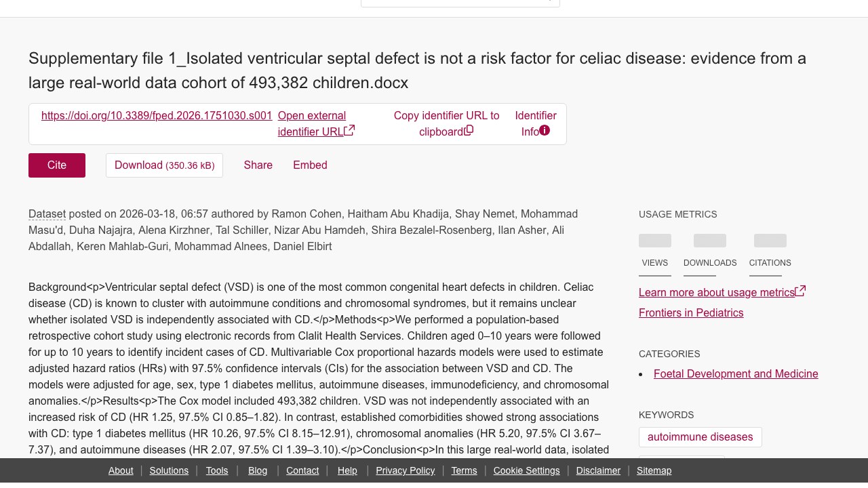Click the Identifier Info circle icon
The height and width of the screenshot is (488, 868).
pos(545,131)
